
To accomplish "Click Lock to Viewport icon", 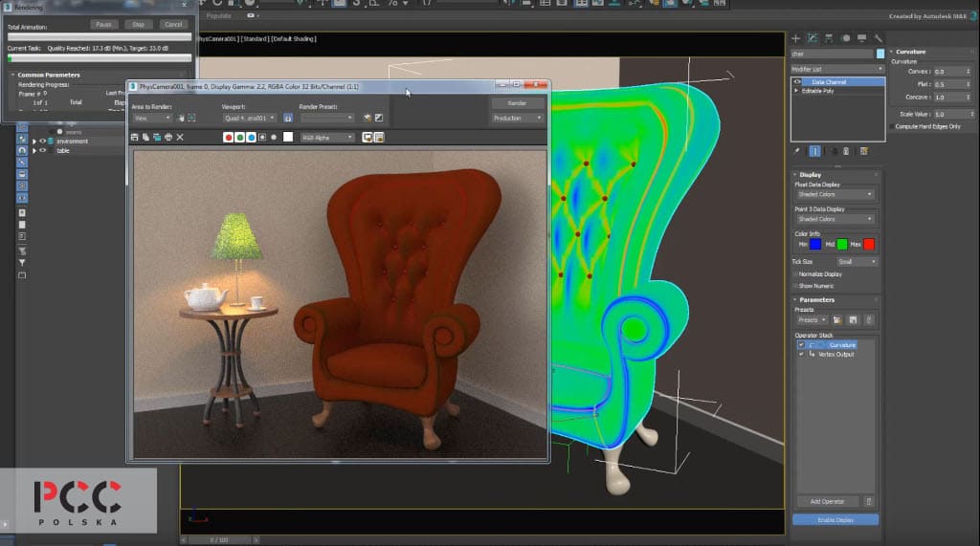I will click(x=288, y=118).
